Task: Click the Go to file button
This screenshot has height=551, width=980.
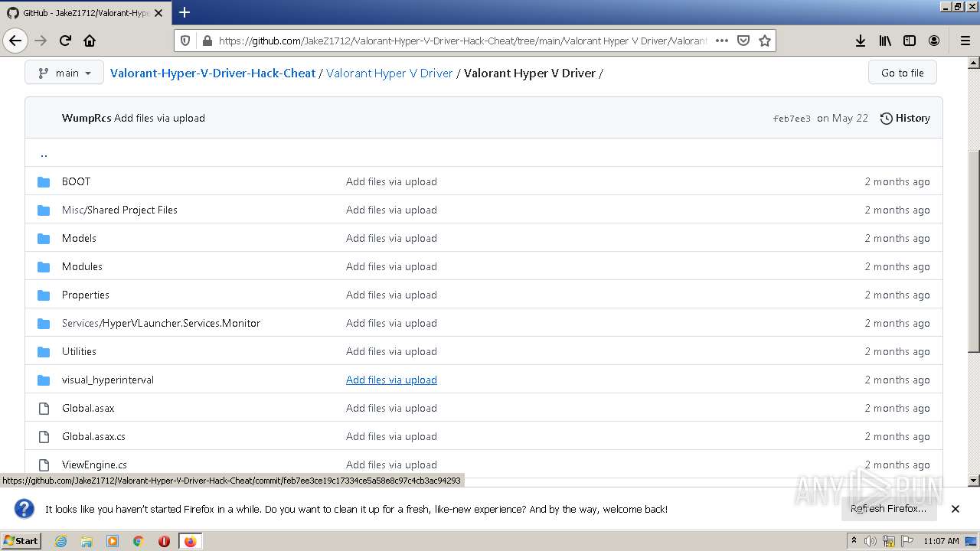Action: (x=902, y=73)
